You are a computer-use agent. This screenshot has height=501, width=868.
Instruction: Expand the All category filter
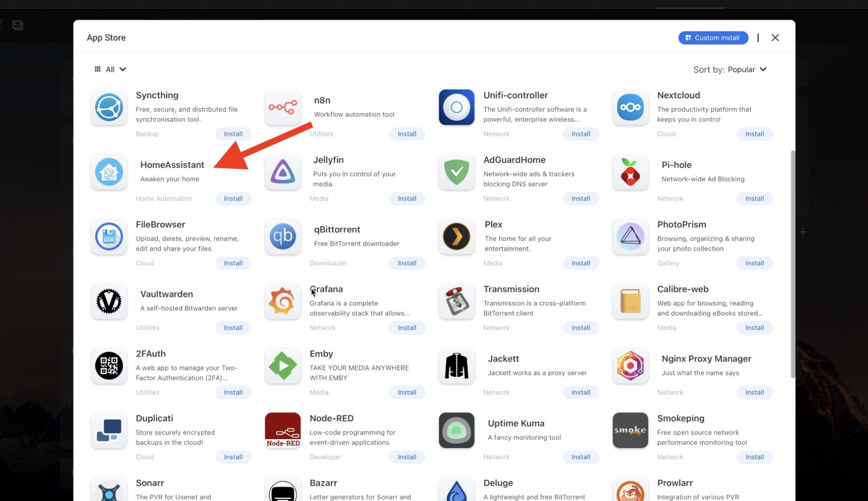pos(114,69)
